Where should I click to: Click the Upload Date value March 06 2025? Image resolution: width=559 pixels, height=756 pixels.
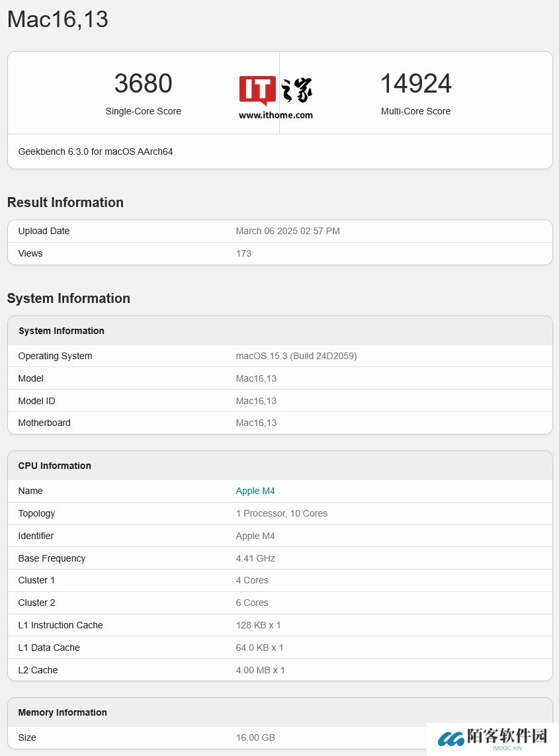click(288, 231)
